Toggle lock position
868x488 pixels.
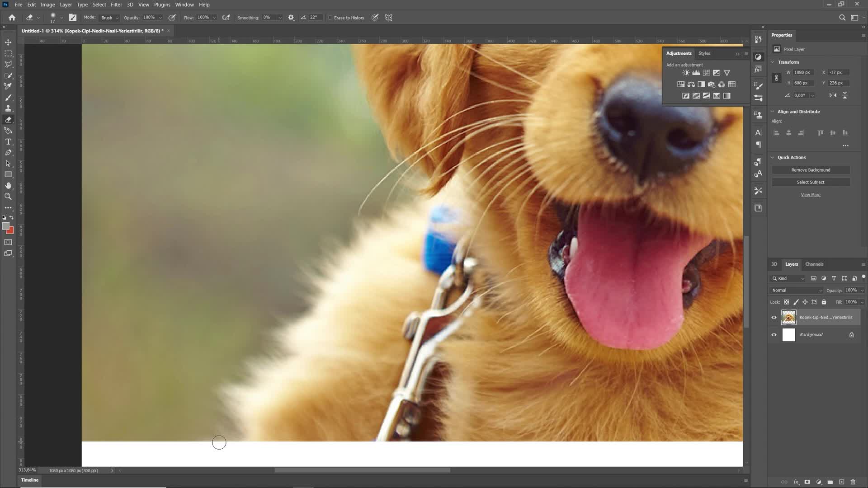pyautogui.click(x=805, y=302)
